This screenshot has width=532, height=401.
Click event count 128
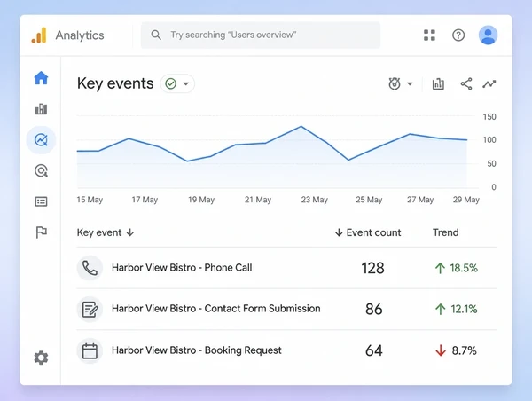372,268
